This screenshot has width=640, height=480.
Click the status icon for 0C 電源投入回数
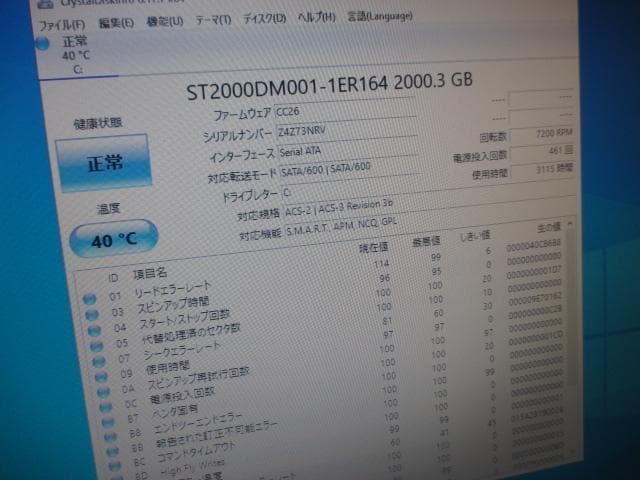coord(106,407)
